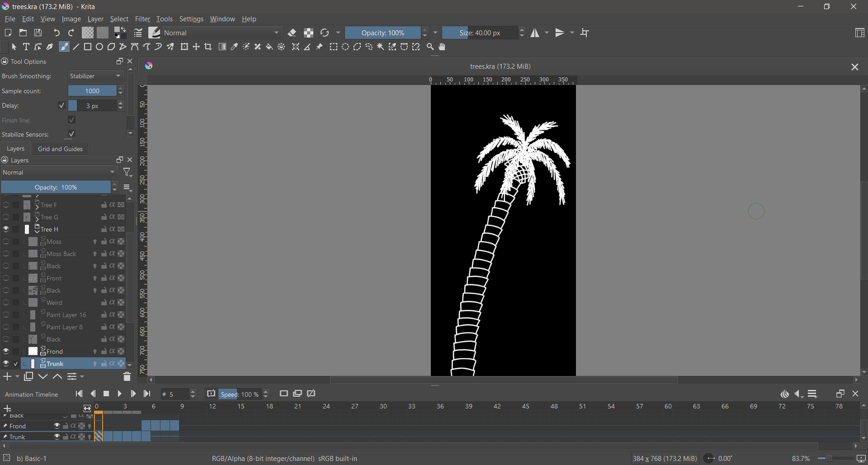
Task: Uncheck the Stabilize Sensors checkbox
Action: pyautogui.click(x=71, y=134)
